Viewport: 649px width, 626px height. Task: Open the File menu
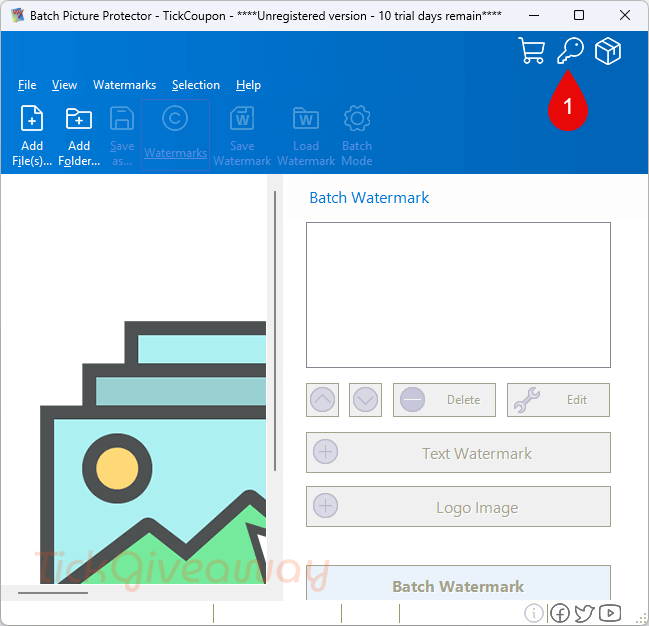(x=27, y=85)
